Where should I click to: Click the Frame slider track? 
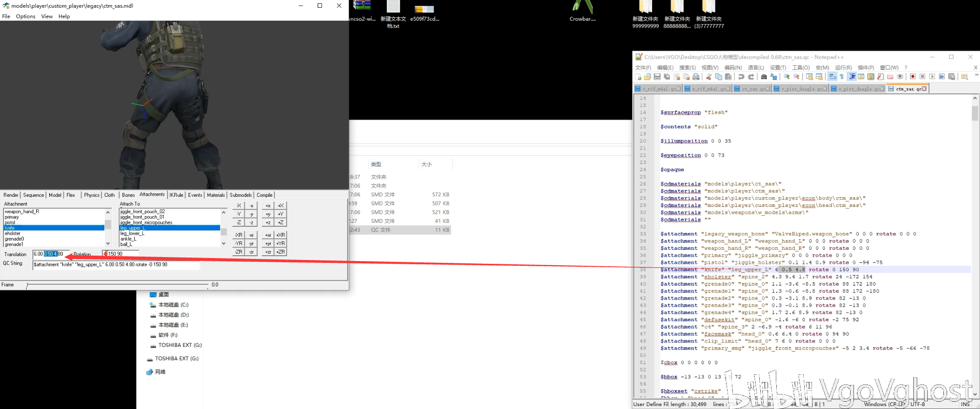click(117, 285)
